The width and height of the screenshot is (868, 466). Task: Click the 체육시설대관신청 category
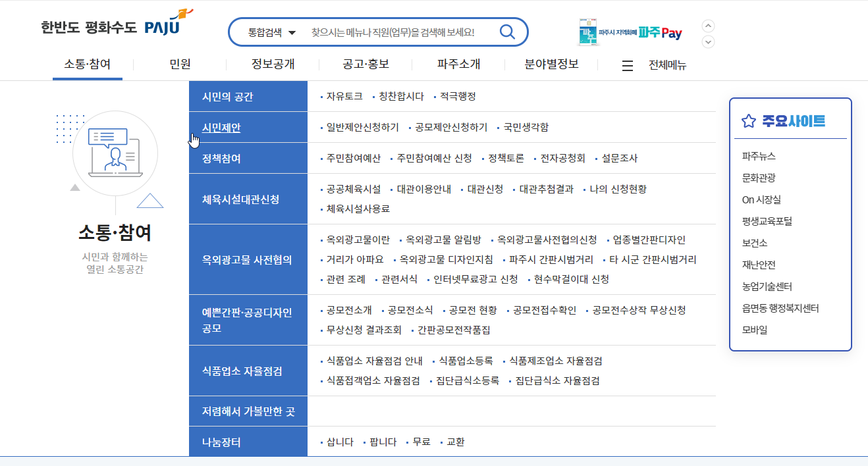(x=248, y=199)
